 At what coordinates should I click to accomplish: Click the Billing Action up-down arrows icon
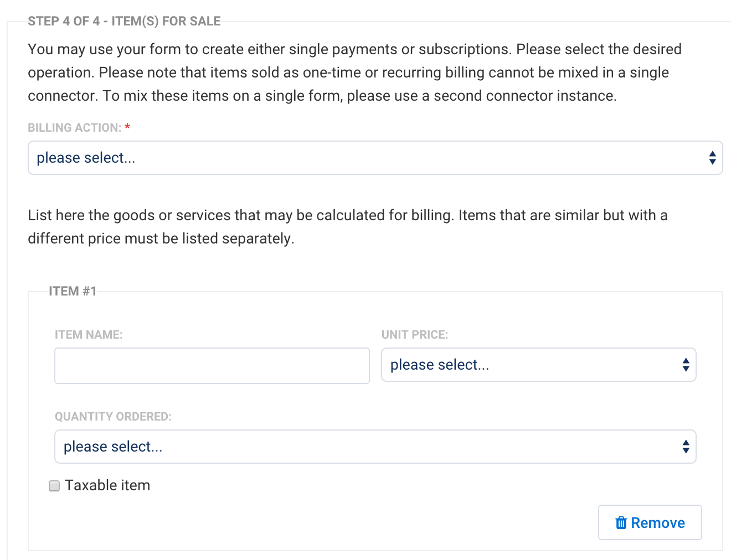[x=712, y=158]
